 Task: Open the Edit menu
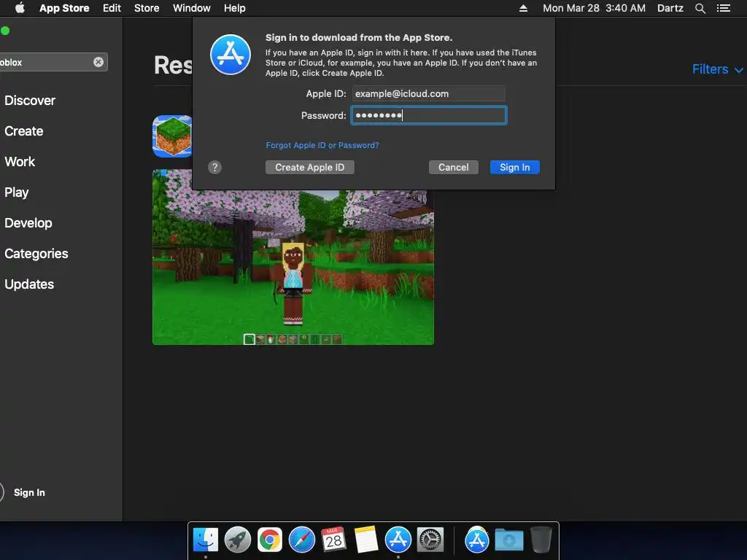[112, 8]
